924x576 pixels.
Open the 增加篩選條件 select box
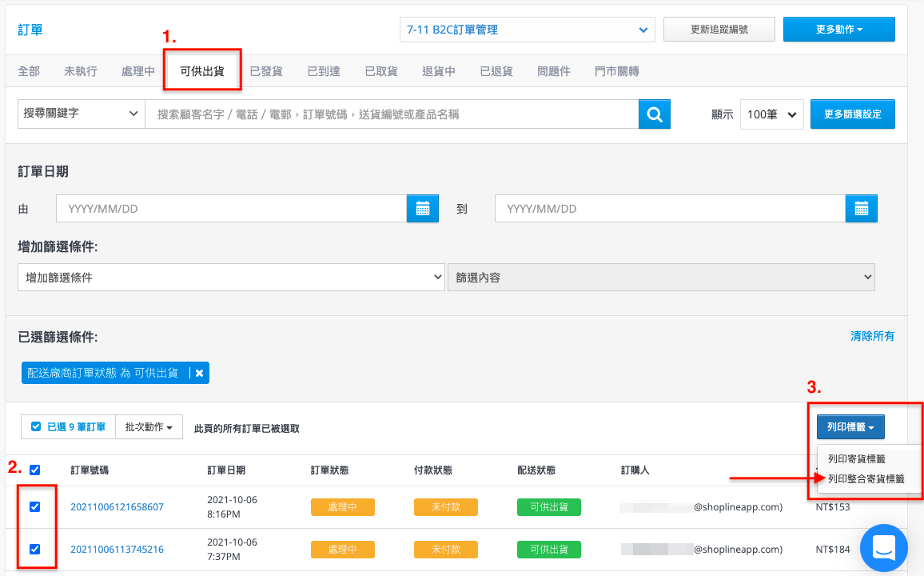click(x=231, y=277)
